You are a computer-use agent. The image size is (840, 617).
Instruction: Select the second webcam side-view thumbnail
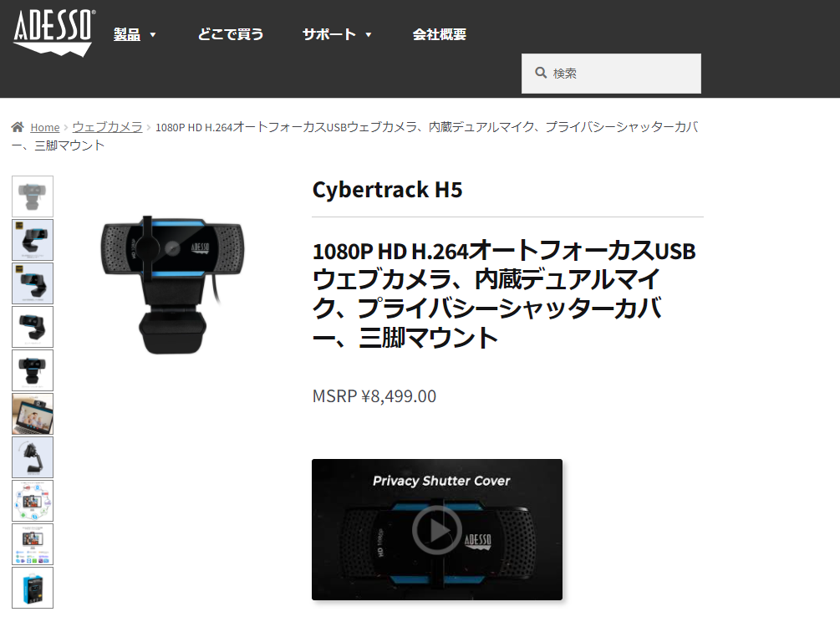(33, 240)
